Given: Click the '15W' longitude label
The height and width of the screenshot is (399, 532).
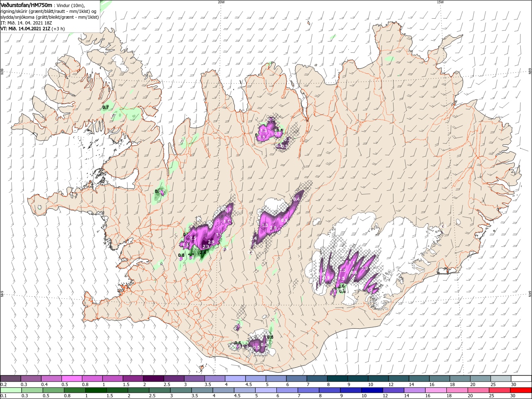Looking at the screenshot, I should (440, 2).
